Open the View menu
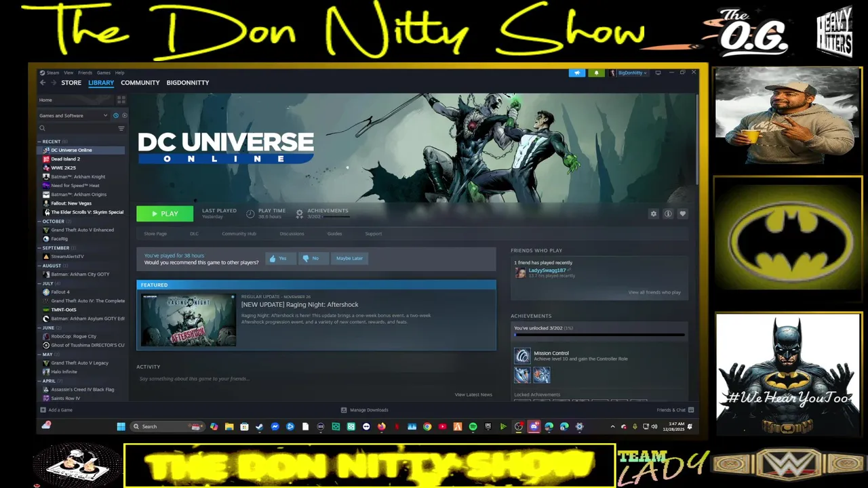868x488 pixels. pyautogui.click(x=68, y=73)
